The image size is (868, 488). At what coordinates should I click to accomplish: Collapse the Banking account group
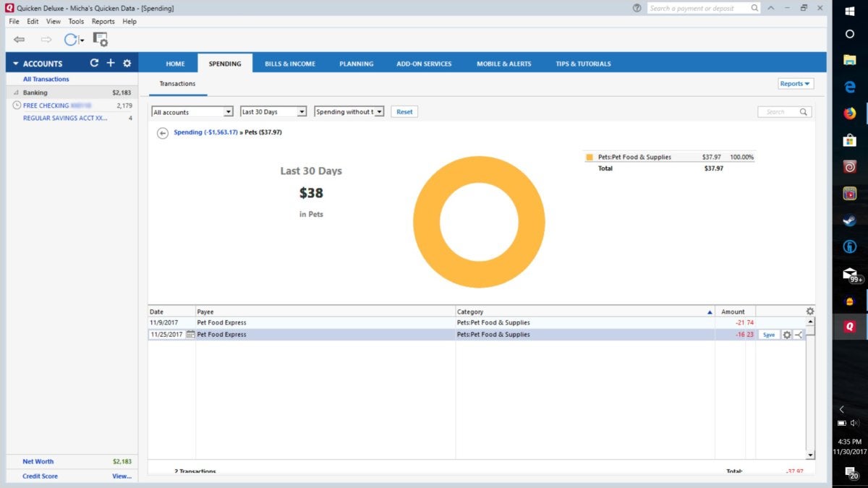pos(16,93)
